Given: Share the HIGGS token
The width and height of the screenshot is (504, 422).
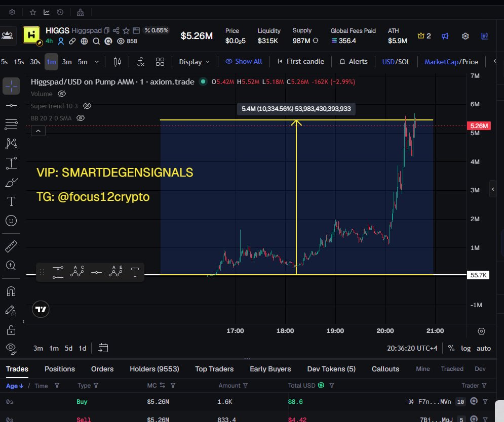Looking at the screenshot, I should [x=116, y=30].
